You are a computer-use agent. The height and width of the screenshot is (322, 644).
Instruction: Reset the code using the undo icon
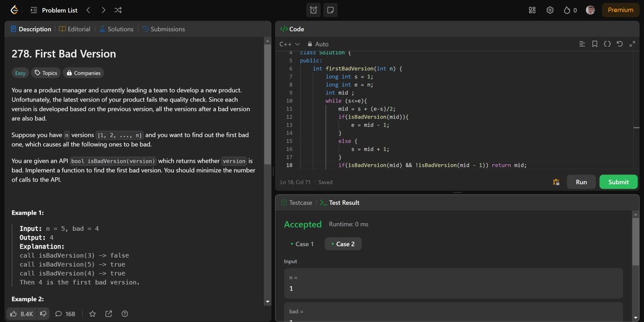pyautogui.click(x=620, y=43)
